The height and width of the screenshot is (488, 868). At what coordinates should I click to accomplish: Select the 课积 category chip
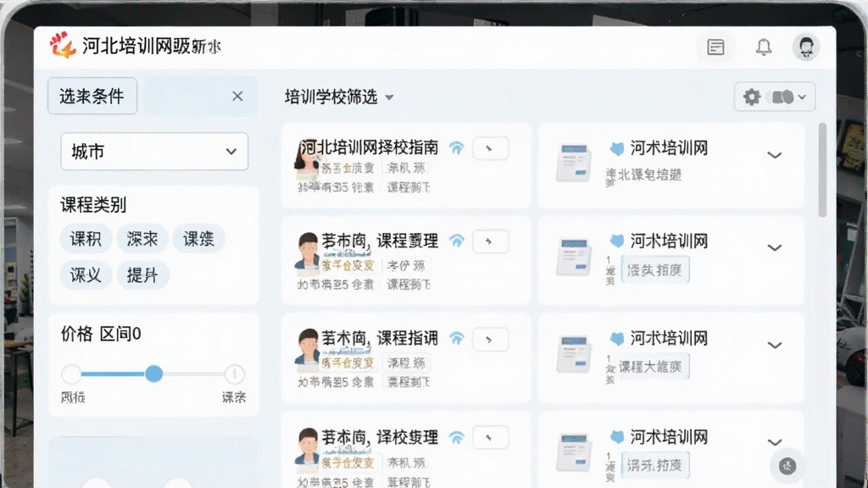(86, 239)
